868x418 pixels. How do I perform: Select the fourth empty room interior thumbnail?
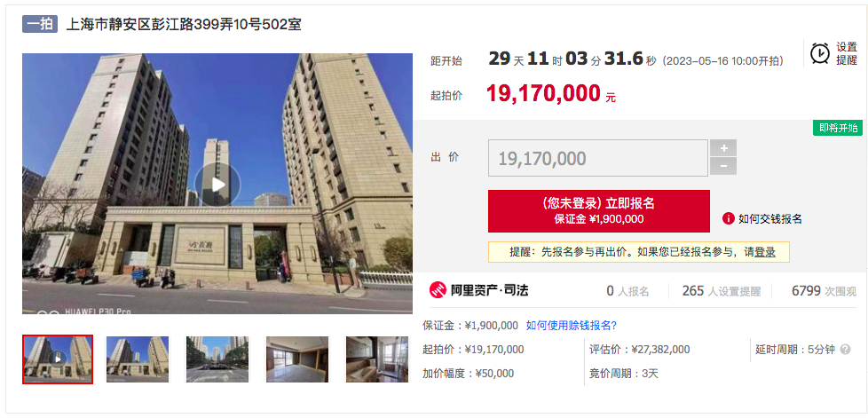(x=297, y=359)
